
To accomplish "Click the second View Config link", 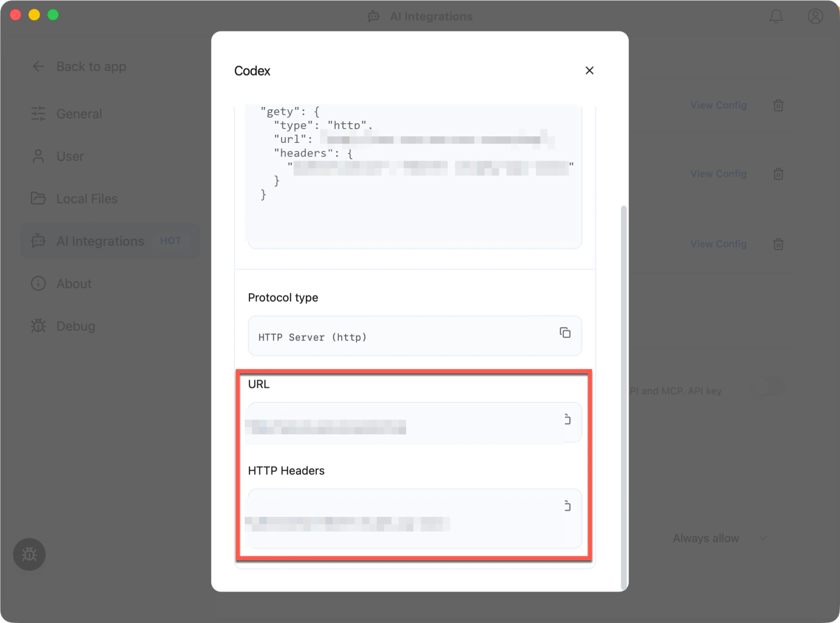I will coord(718,174).
